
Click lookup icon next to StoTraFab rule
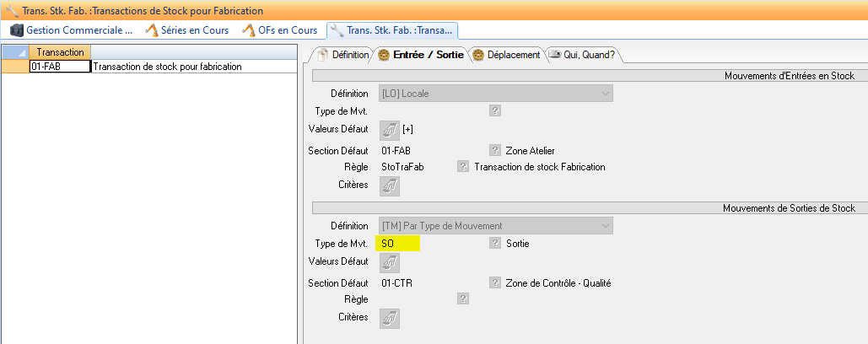462,167
